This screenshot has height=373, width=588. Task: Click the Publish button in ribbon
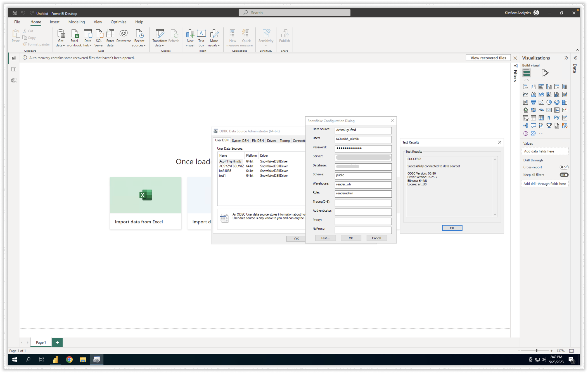(284, 36)
